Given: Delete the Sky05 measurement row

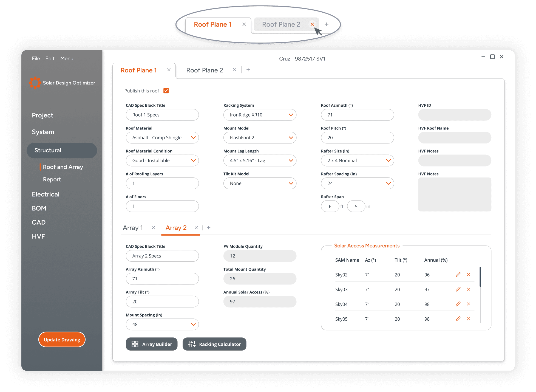Looking at the screenshot, I should [469, 319].
